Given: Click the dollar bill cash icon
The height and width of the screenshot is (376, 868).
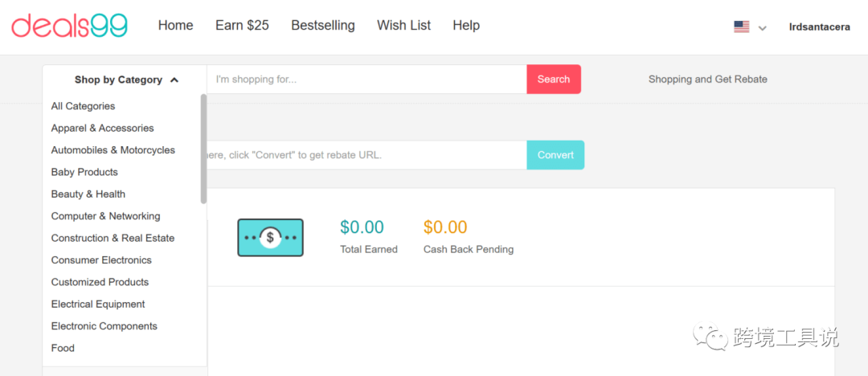Looking at the screenshot, I should click(270, 238).
